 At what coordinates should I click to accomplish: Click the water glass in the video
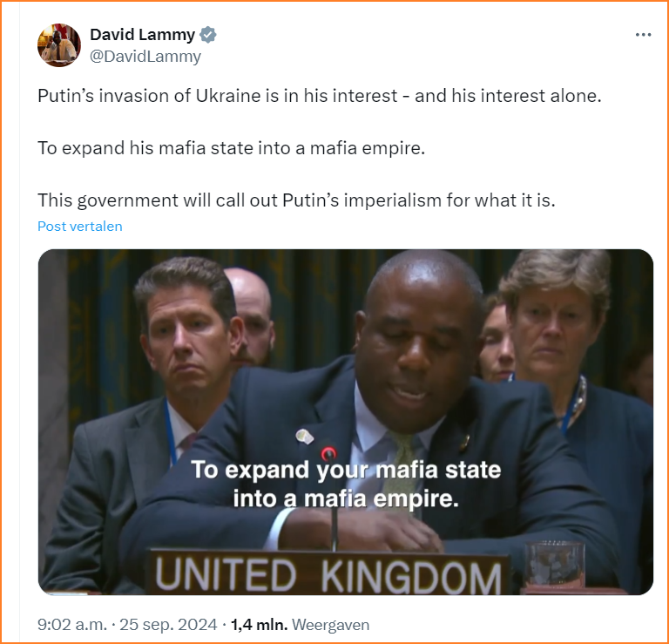coord(554,565)
